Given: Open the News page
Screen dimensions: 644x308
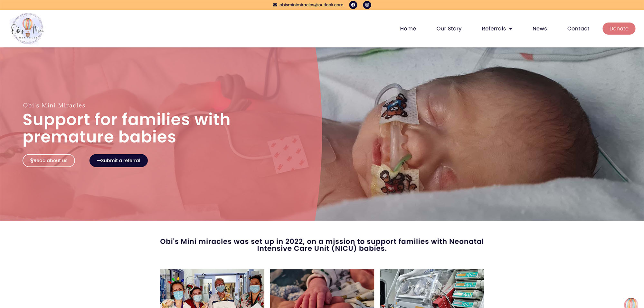Looking at the screenshot, I should tap(540, 29).
